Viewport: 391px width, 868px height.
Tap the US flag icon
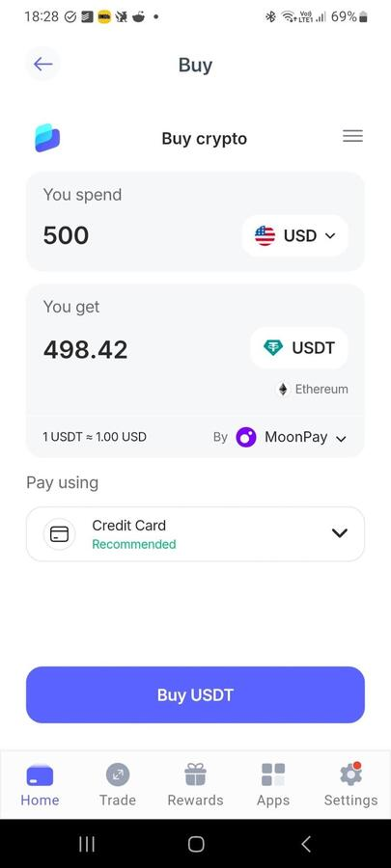click(265, 236)
